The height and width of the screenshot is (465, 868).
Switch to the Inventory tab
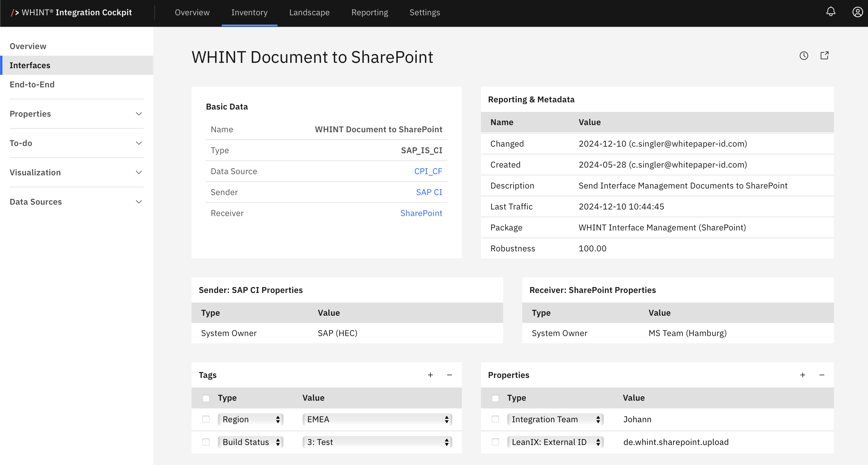click(x=249, y=13)
